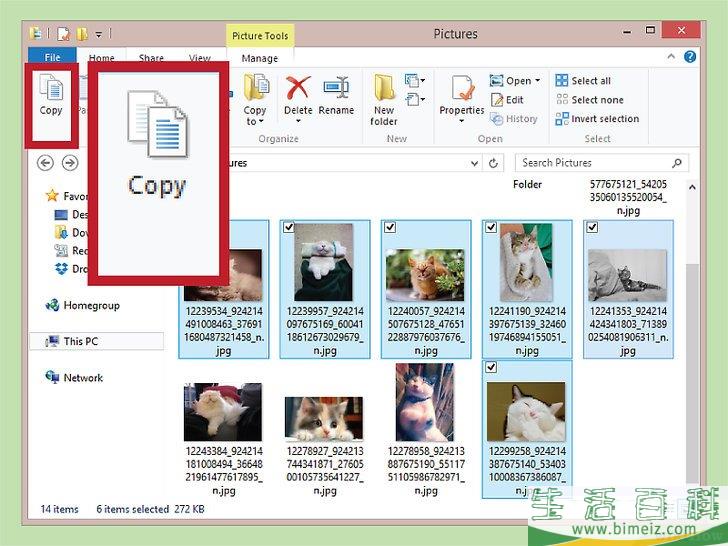This screenshot has width=728, height=546.
Task: Click the Rename icon in Organize group
Action: click(336, 94)
